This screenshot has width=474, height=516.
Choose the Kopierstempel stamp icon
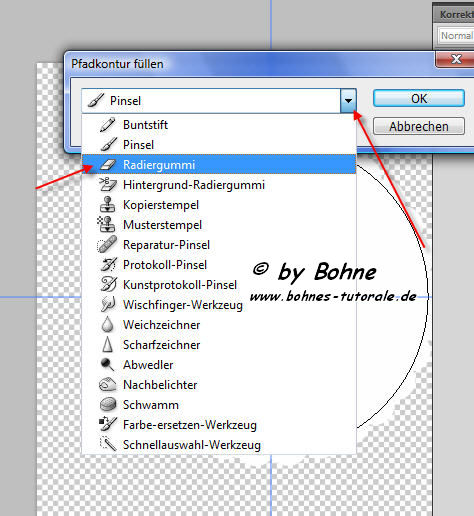pos(108,204)
